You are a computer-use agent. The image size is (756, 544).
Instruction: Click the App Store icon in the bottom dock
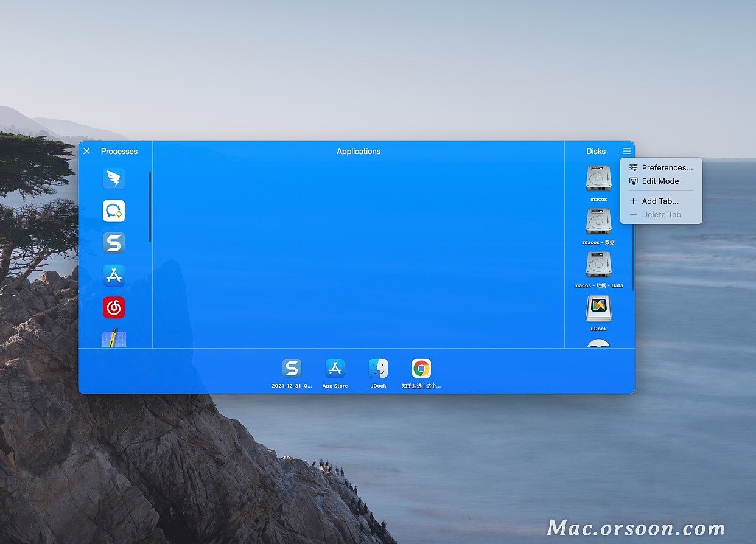pos(335,368)
